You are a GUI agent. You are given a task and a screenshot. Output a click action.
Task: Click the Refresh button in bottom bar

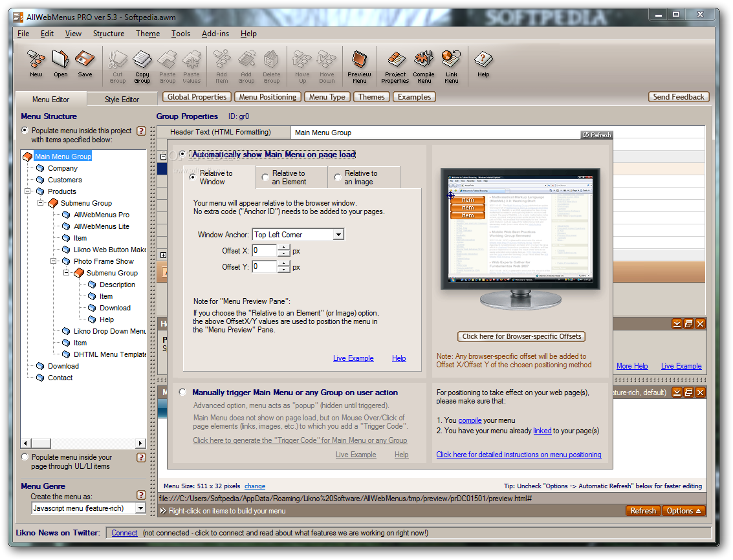(643, 511)
